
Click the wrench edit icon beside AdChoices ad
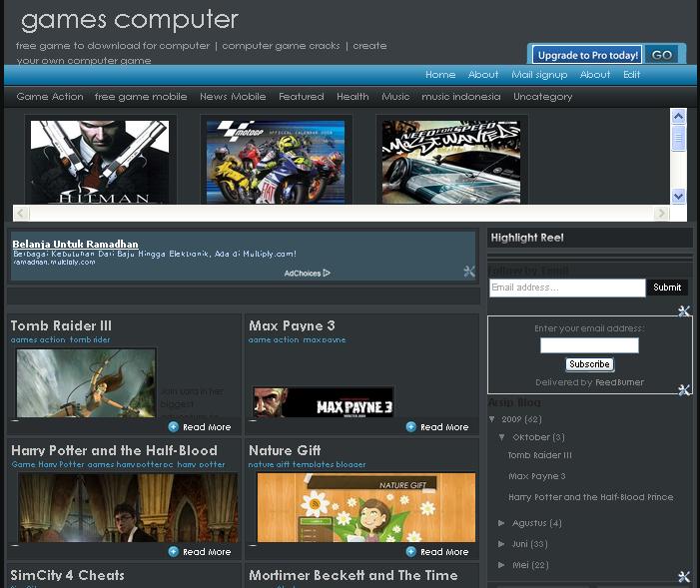coord(469,271)
